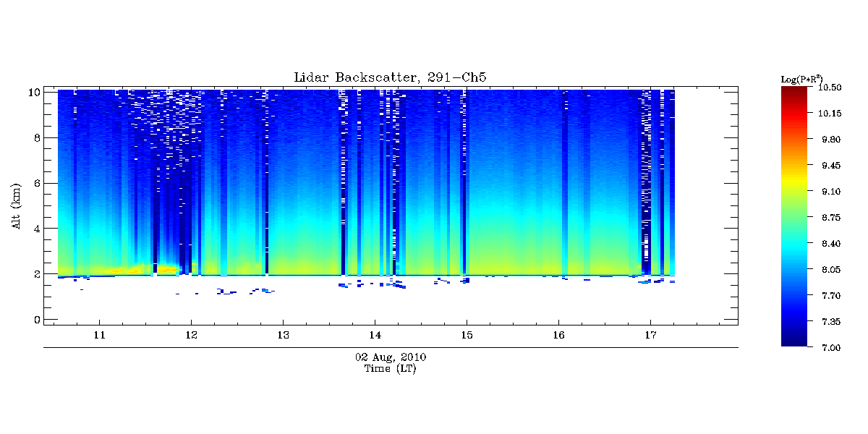Click the colorbar value '8.05'
This screenshot has width=868, height=434.
830,269
